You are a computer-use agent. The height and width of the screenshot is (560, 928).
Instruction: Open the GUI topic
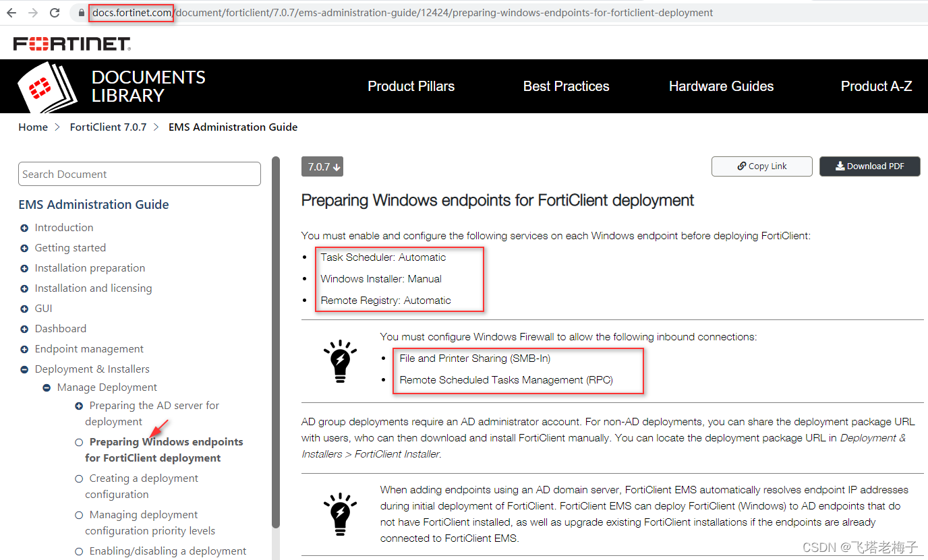43,309
